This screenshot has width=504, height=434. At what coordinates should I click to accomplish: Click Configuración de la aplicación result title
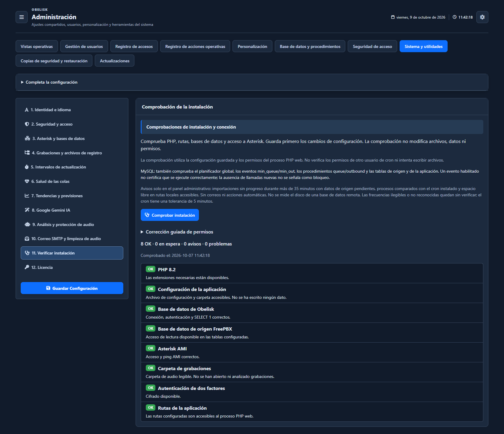pyautogui.click(x=192, y=289)
